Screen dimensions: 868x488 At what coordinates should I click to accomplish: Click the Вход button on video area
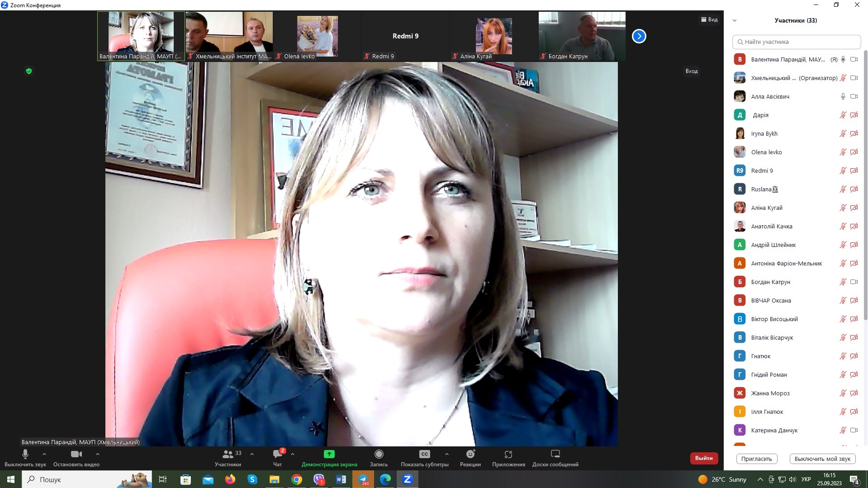pyautogui.click(x=692, y=71)
